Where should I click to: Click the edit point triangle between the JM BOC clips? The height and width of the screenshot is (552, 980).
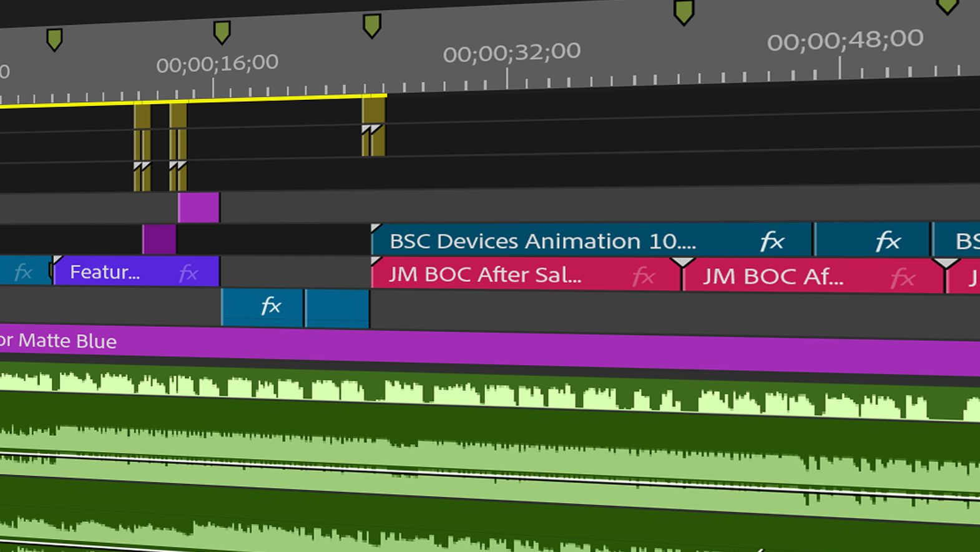(x=682, y=263)
